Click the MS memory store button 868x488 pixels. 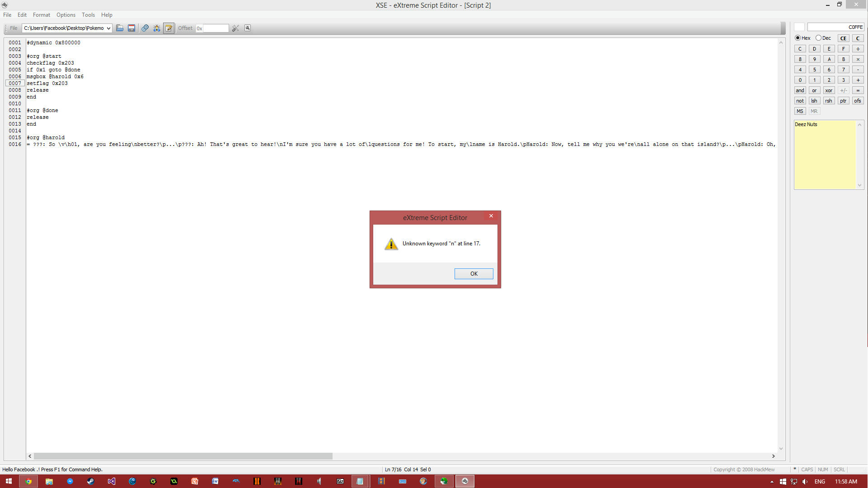(799, 111)
